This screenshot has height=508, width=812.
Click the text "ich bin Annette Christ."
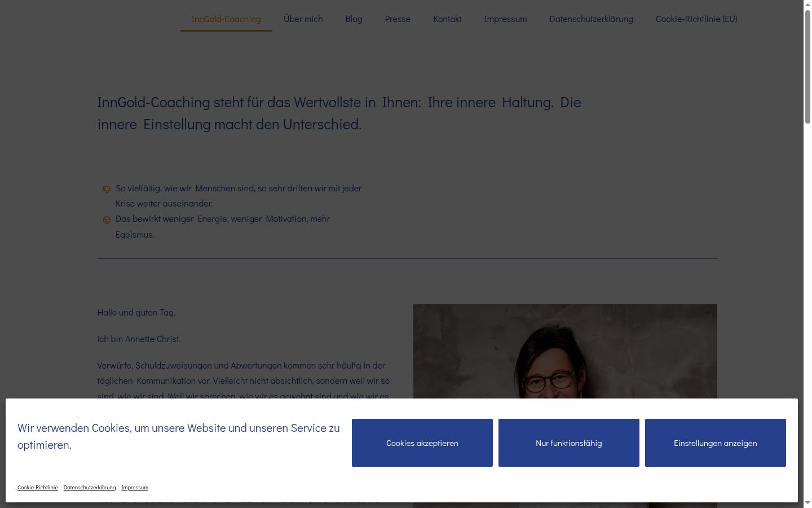point(139,339)
